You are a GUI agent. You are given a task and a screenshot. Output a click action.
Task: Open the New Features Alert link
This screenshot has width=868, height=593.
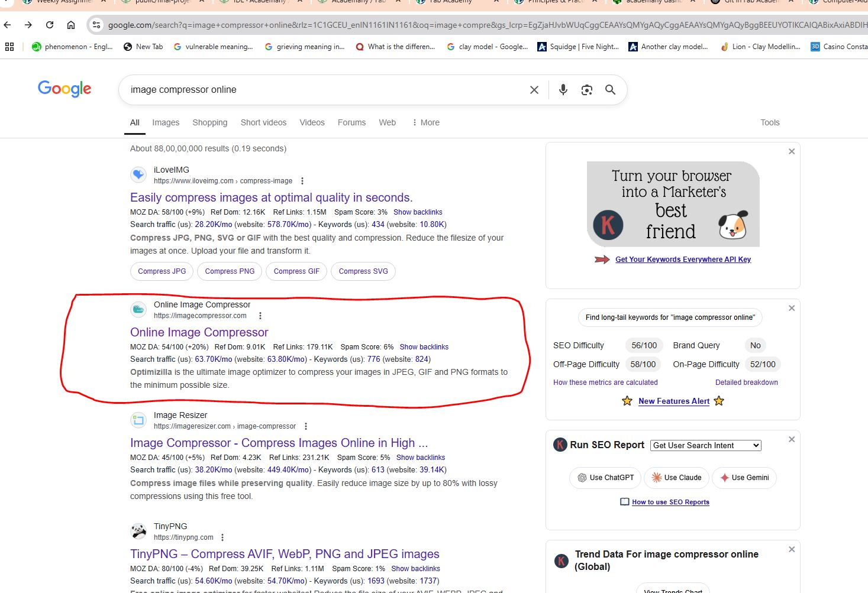(674, 401)
